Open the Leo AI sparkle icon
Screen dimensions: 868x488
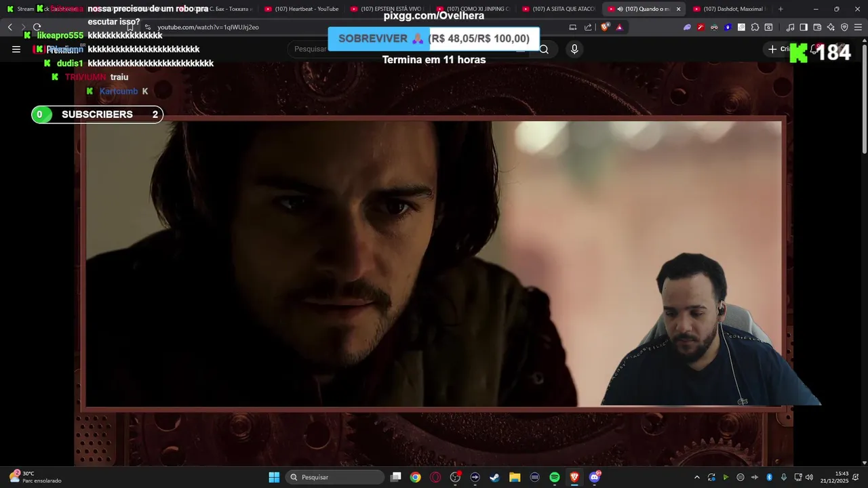click(x=831, y=27)
